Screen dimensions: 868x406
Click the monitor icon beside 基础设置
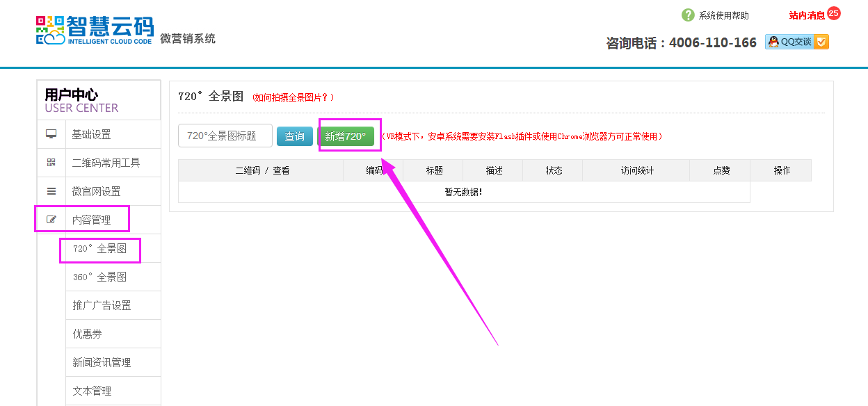[x=51, y=134]
